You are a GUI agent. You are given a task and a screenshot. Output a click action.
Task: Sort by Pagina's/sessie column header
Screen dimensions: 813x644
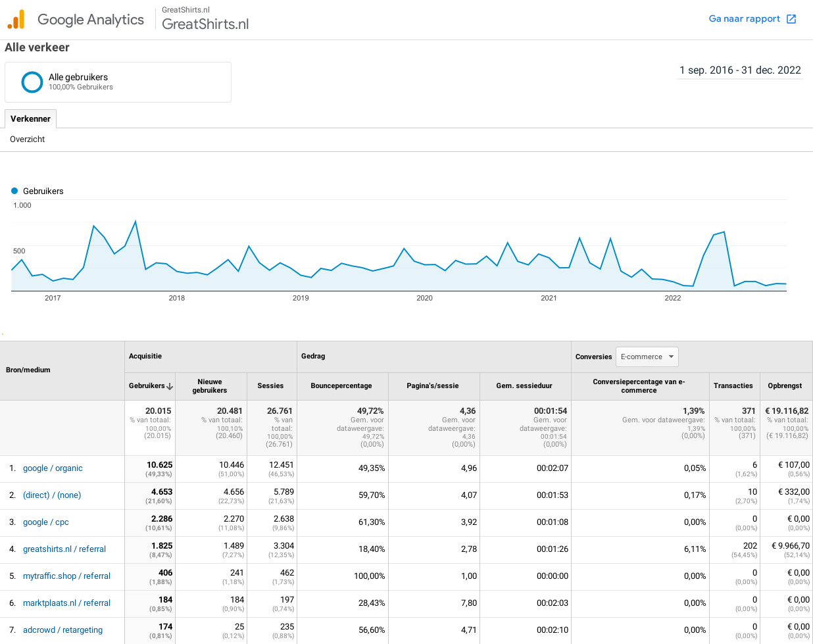pyautogui.click(x=433, y=385)
